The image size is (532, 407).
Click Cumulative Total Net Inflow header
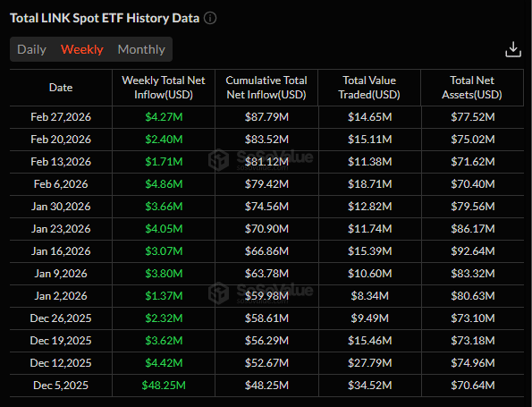pos(266,88)
